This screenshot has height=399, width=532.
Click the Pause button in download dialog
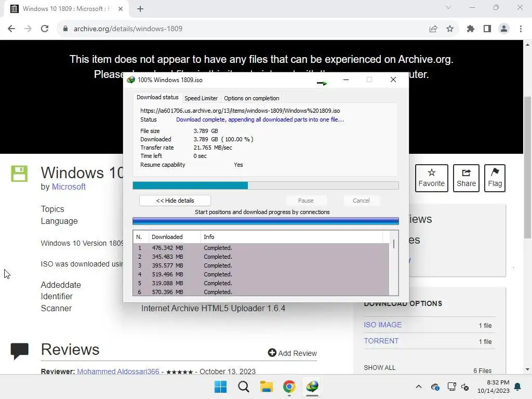tap(305, 201)
